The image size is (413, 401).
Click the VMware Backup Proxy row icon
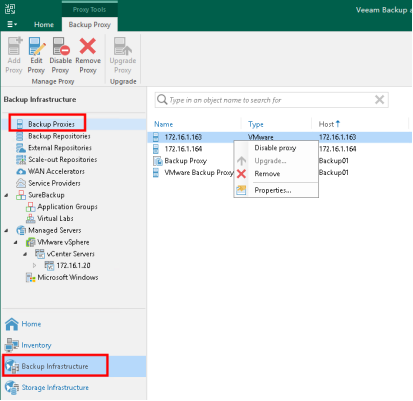(x=156, y=172)
